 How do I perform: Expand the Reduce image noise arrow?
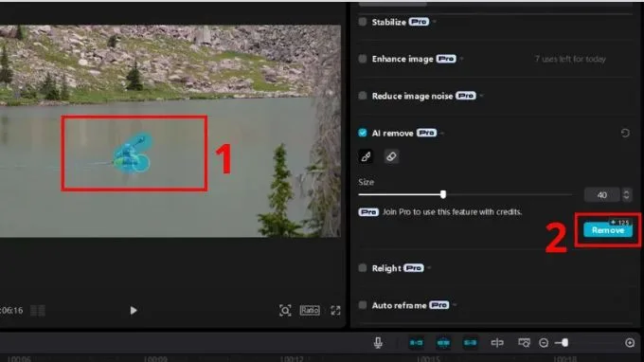tap(481, 96)
